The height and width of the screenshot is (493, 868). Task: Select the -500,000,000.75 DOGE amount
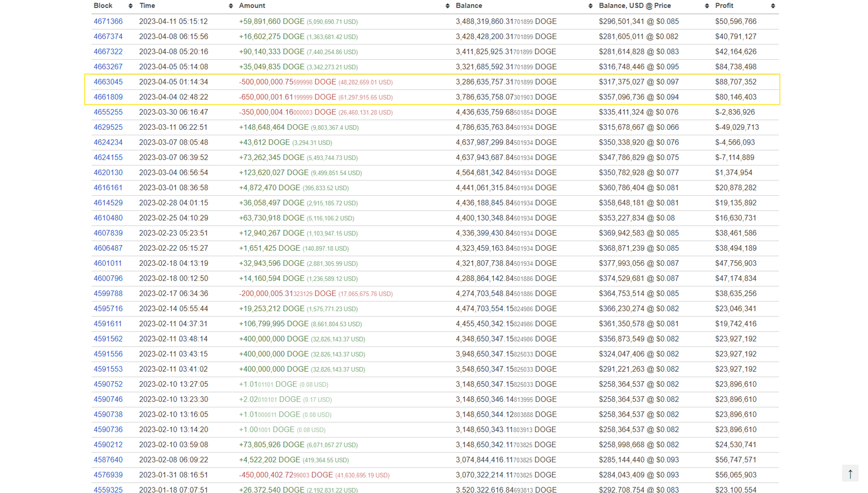[287, 82]
